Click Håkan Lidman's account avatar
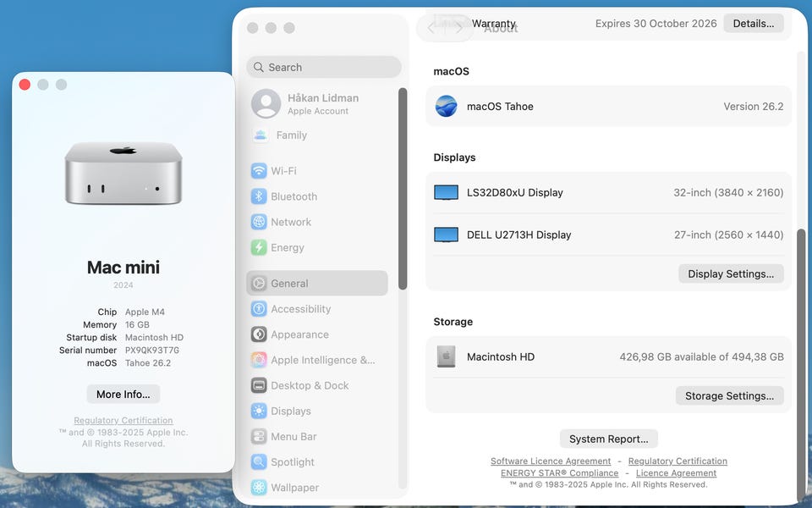Screen dimensions: 812x508 pos(266,103)
